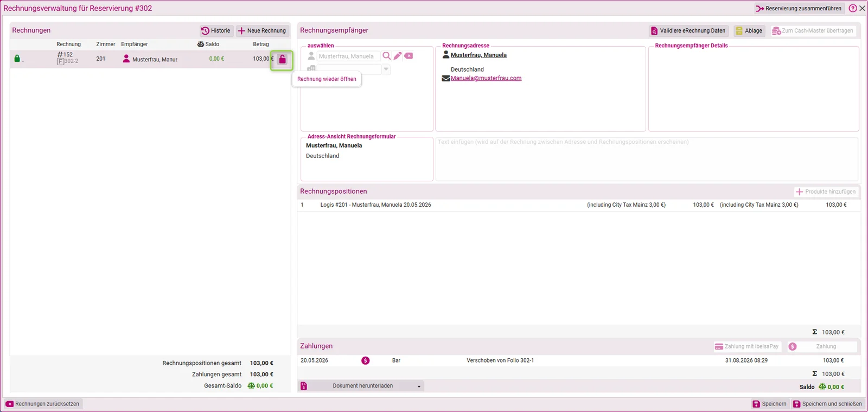The height and width of the screenshot is (412, 868).
Task: Click the Zimmer column header
Action: (106, 45)
